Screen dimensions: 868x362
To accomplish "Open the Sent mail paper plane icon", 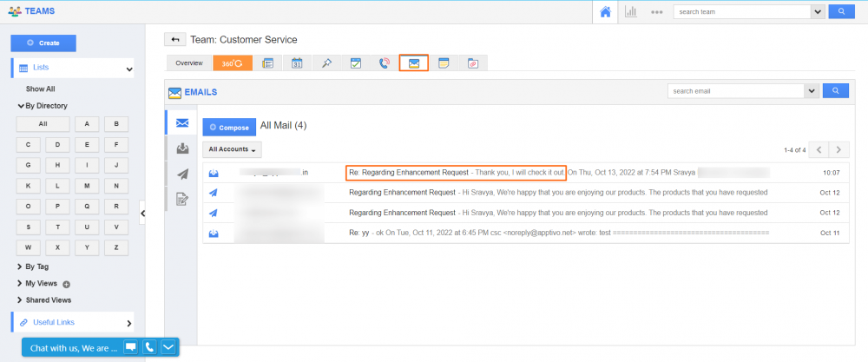I will coord(182,174).
